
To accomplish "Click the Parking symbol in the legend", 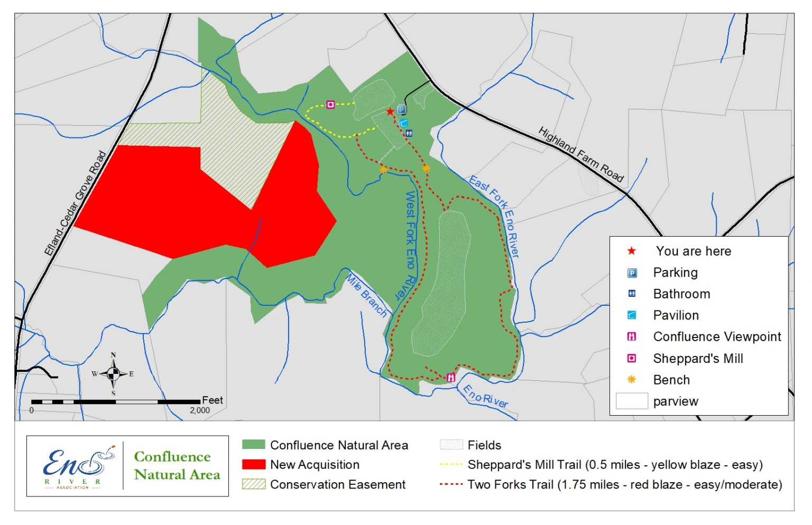I will pyautogui.click(x=632, y=273).
